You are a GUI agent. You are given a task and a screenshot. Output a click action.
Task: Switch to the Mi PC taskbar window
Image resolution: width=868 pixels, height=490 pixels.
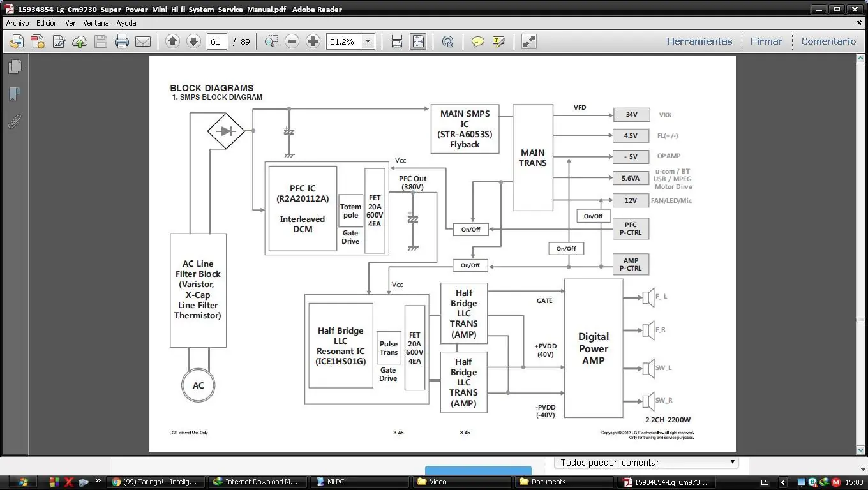[359, 482]
